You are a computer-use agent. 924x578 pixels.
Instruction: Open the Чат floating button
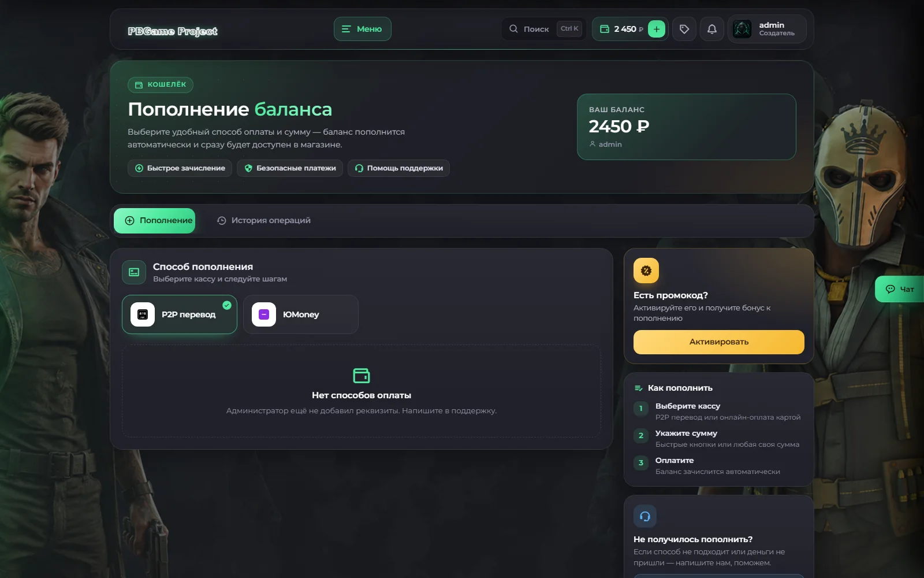900,289
